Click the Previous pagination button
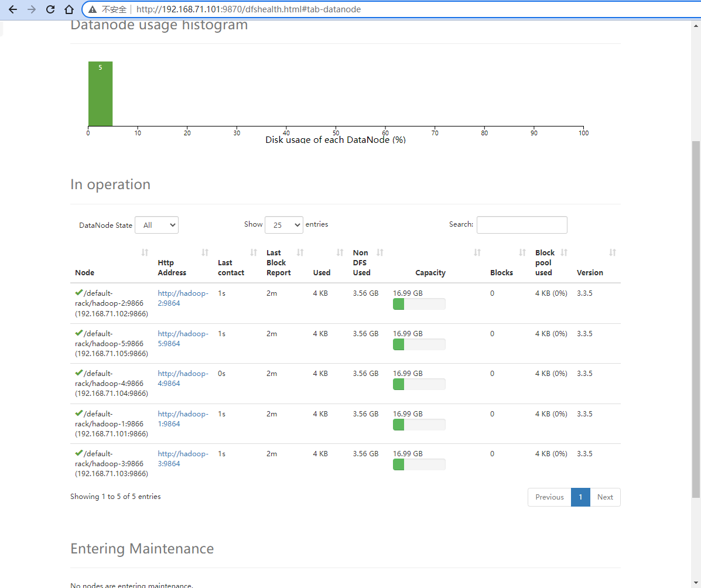Viewport: 701px width, 588px height. click(549, 497)
